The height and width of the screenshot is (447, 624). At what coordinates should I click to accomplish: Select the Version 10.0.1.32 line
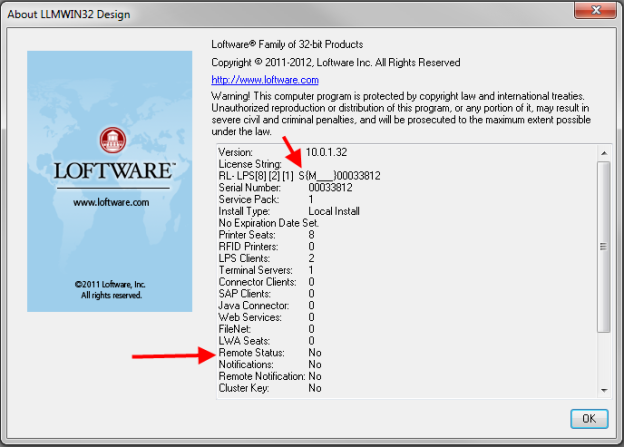coord(283,152)
